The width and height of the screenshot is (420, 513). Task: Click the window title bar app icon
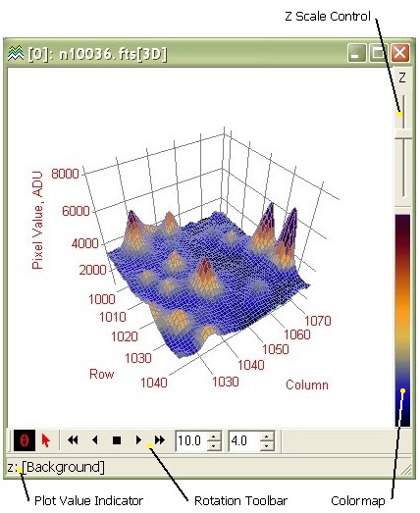point(16,53)
